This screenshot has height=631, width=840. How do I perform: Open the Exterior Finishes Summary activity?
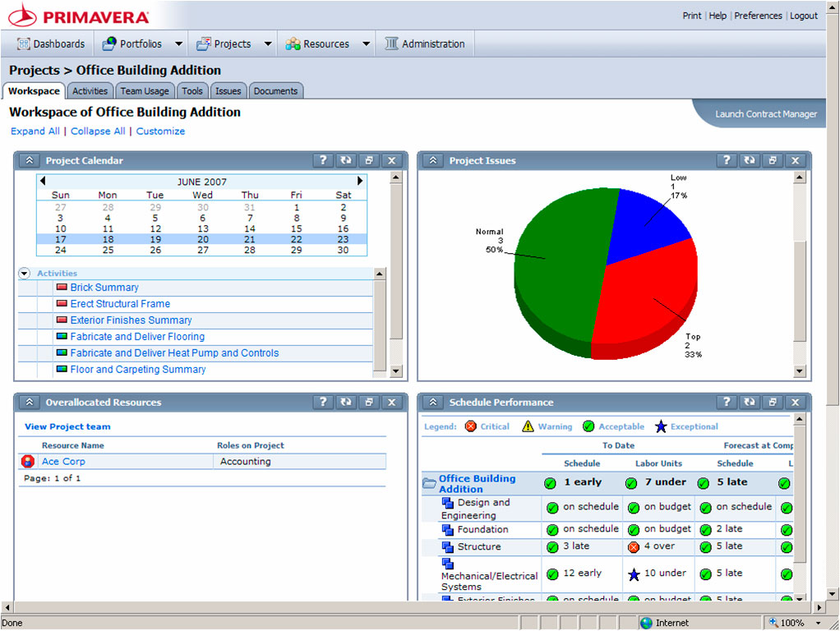pos(132,320)
